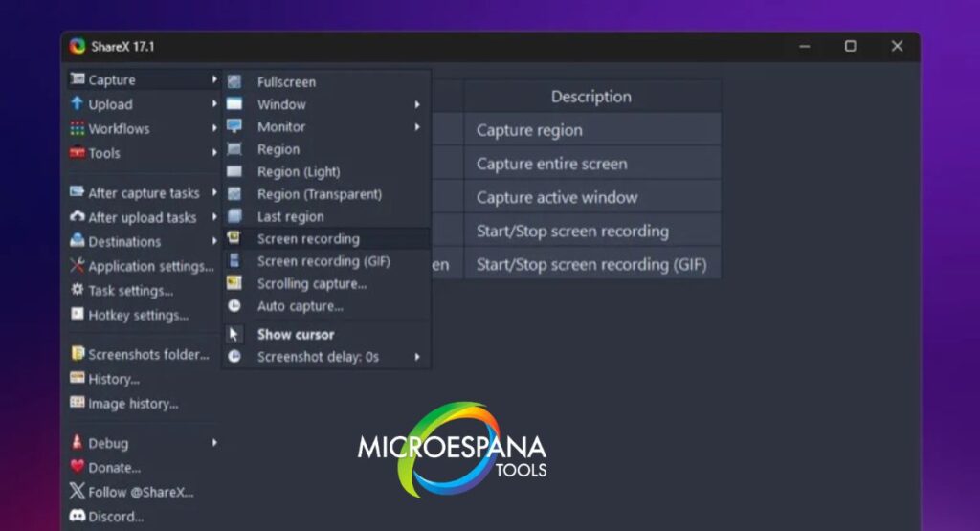Click the Screen recording (GIF) icon
Image resolution: width=980 pixels, height=531 pixels.
tap(234, 260)
